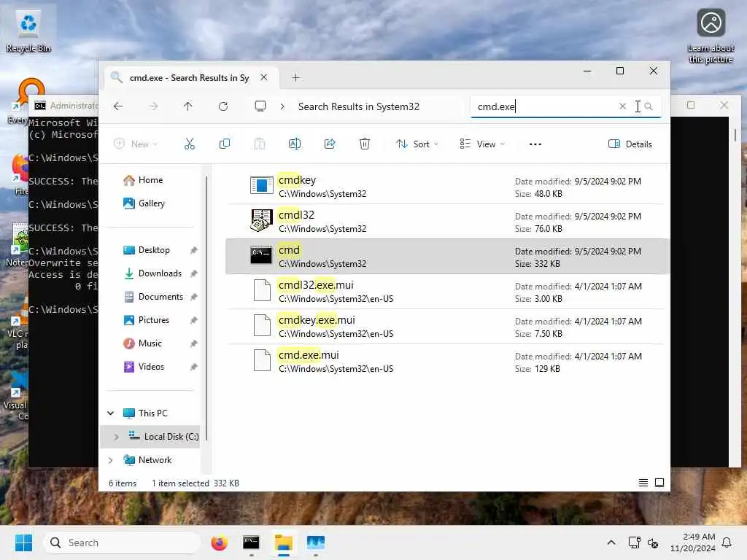Click File Explorer icon in taskbar

(284, 542)
